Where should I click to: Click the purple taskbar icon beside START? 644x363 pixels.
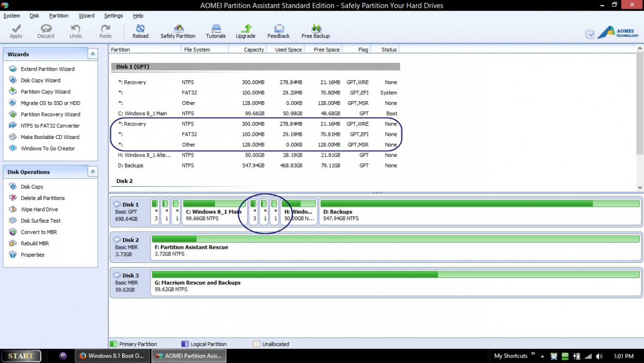[63, 355]
